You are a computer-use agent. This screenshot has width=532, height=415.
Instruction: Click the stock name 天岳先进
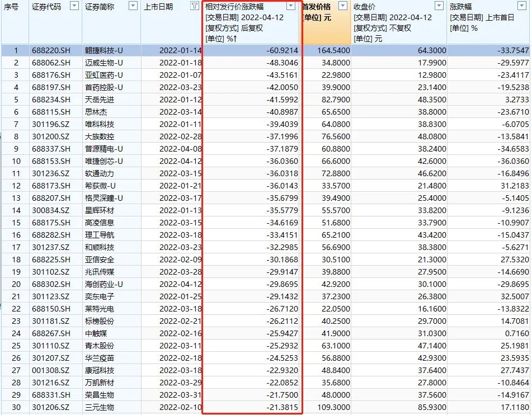point(100,100)
